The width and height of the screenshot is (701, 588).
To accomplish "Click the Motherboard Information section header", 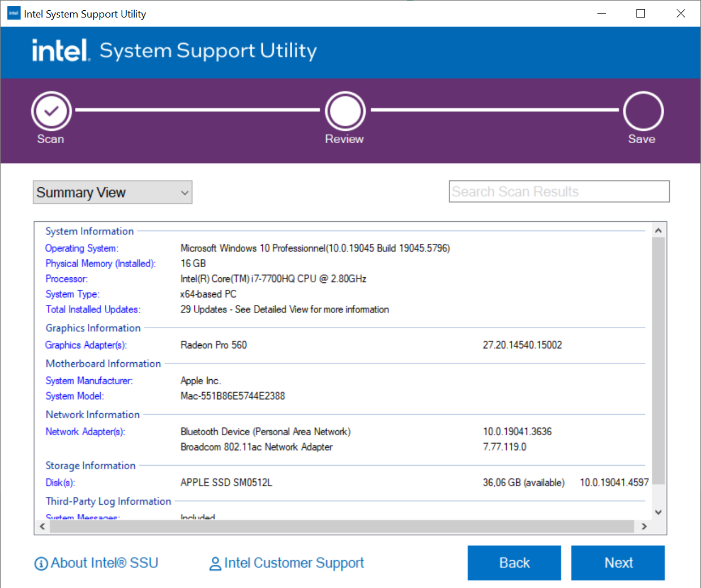I will pos(103,364).
